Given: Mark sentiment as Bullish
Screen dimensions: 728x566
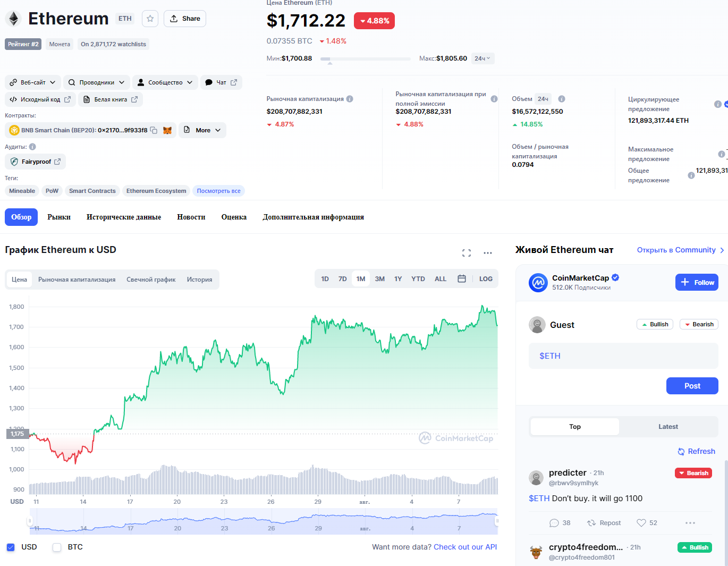Looking at the screenshot, I should coord(655,324).
